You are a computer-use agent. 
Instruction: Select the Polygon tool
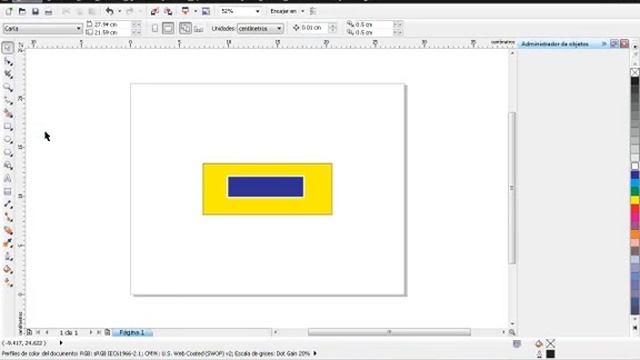[8, 153]
